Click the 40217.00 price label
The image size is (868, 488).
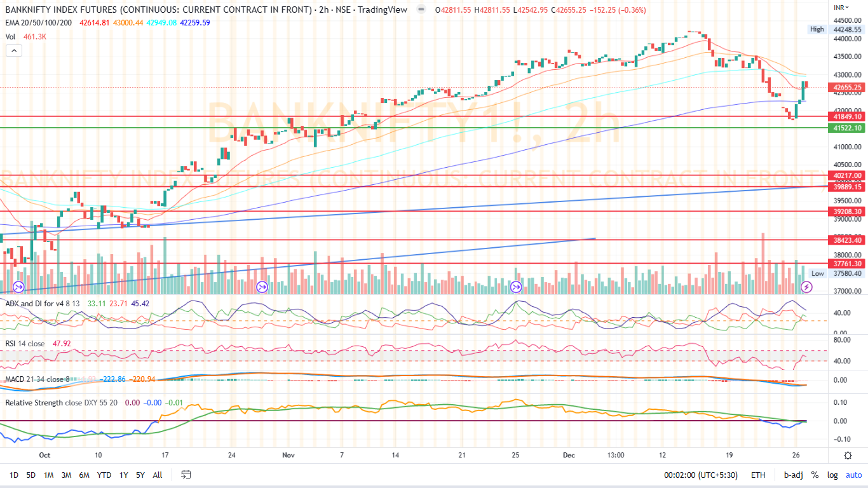click(847, 175)
